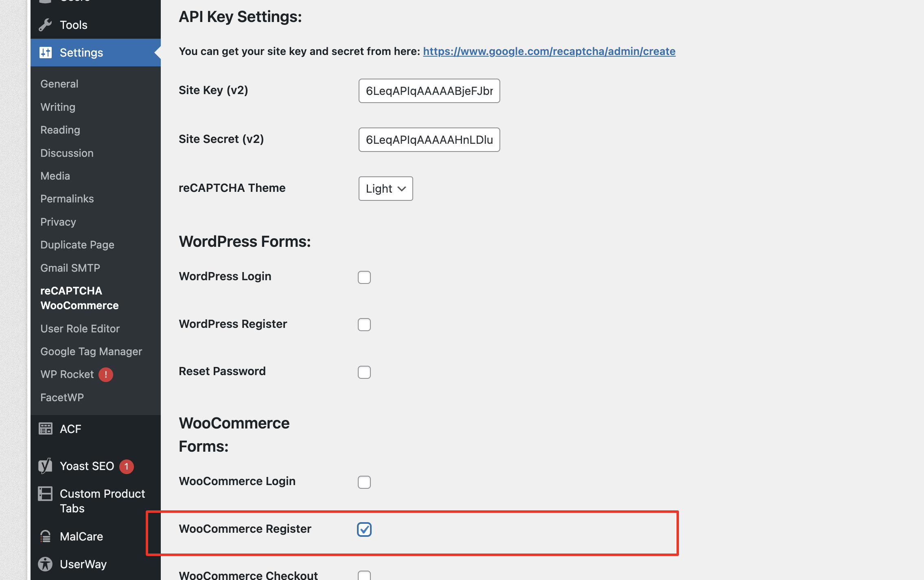
Task: Click the UserWay accessibility icon
Action: coord(45,564)
